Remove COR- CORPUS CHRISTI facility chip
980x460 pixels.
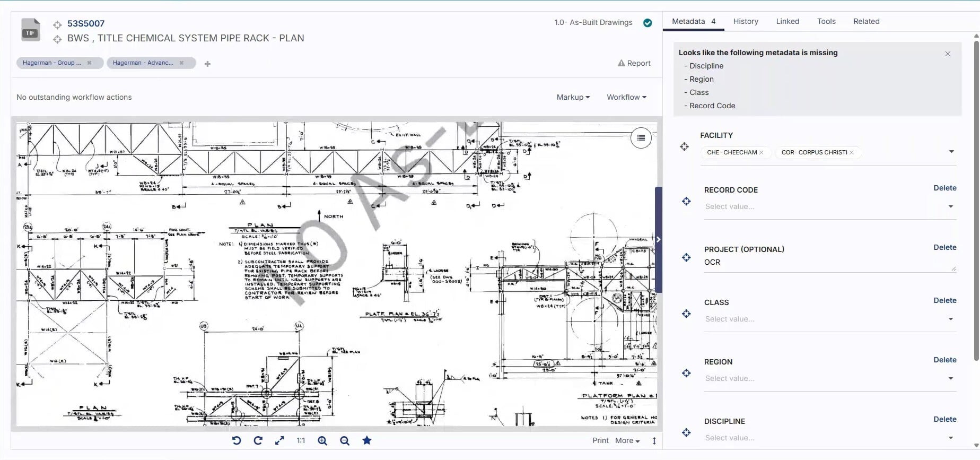(x=852, y=152)
